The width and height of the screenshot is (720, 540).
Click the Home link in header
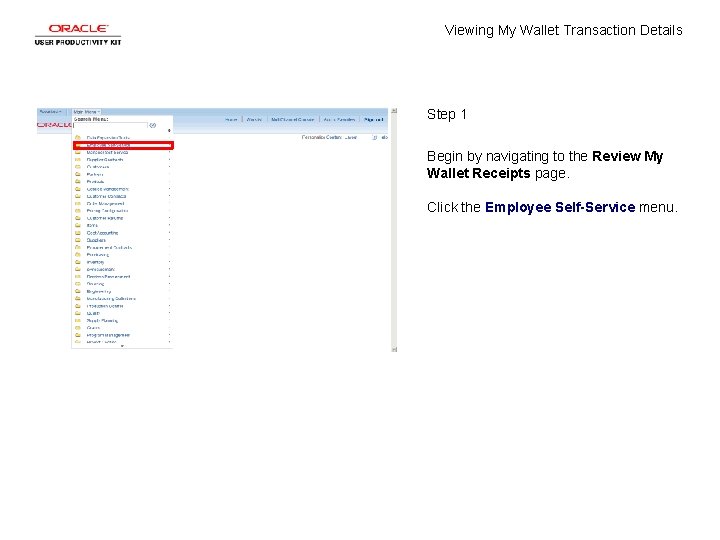[x=231, y=119]
